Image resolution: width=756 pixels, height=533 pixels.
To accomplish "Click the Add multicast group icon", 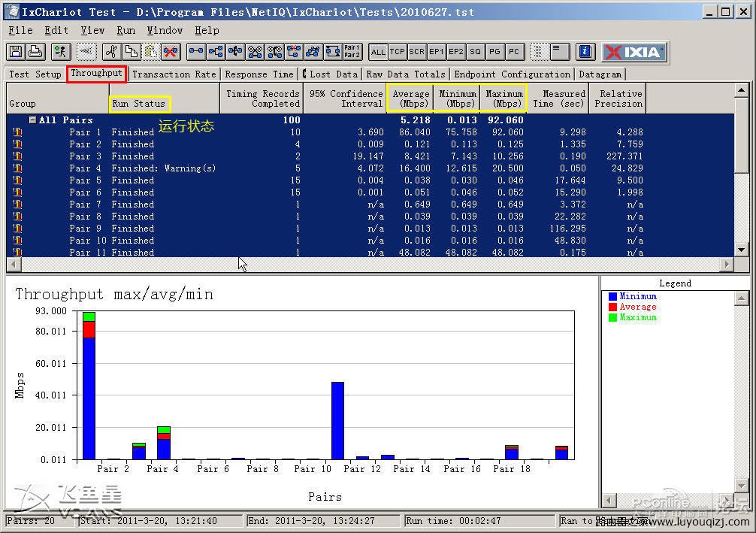I will (216, 52).
